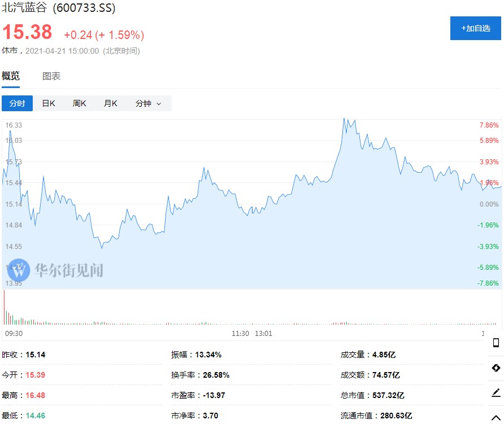
Task: Click the 最高 16.48 value
Action: click(x=36, y=395)
